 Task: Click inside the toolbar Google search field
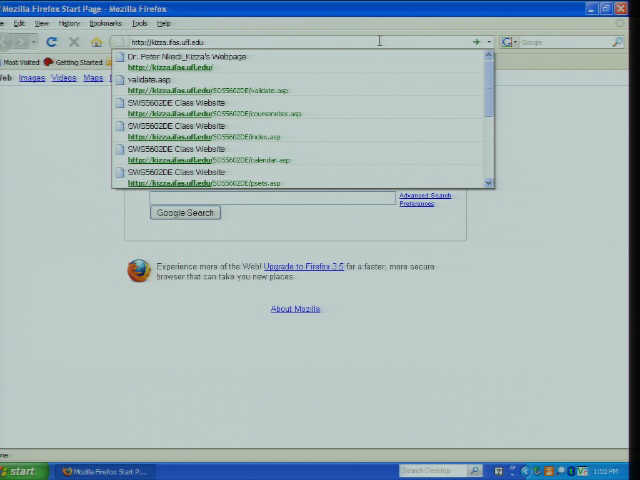point(565,42)
